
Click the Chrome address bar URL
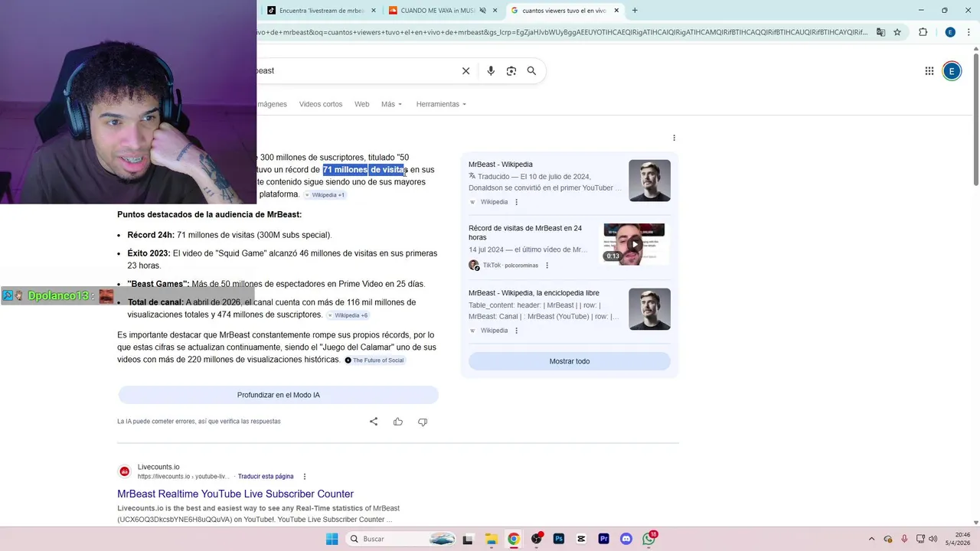pos(563,32)
